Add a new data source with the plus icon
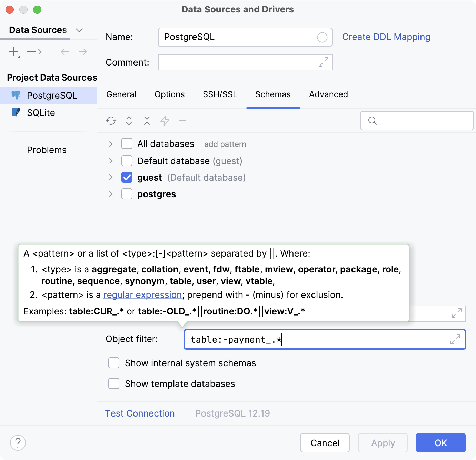The height and width of the screenshot is (460, 476). pyautogui.click(x=13, y=52)
